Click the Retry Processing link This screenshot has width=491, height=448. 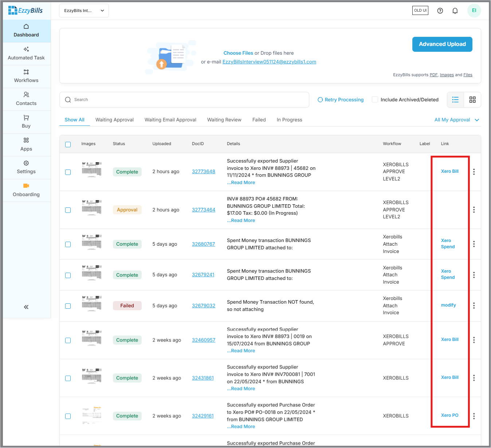(341, 100)
